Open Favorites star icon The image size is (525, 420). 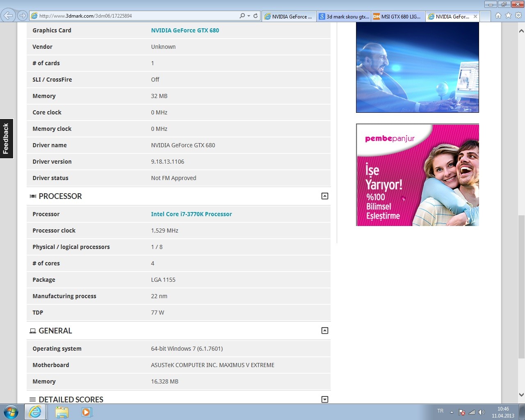[508, 16]
